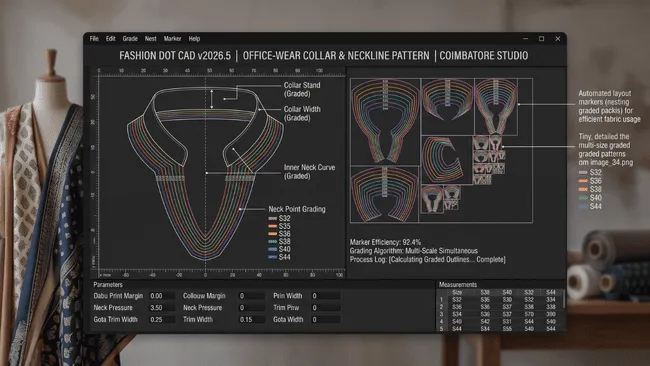The height and width of the screenshot is (366, 650).
Task: Select row 4 in the Measurements table
Action: [x=500, y=322]
